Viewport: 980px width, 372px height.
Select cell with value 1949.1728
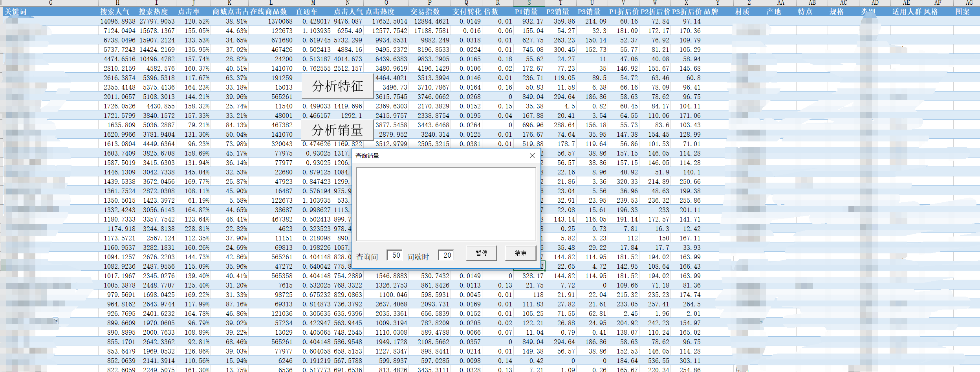pos(386,342)
